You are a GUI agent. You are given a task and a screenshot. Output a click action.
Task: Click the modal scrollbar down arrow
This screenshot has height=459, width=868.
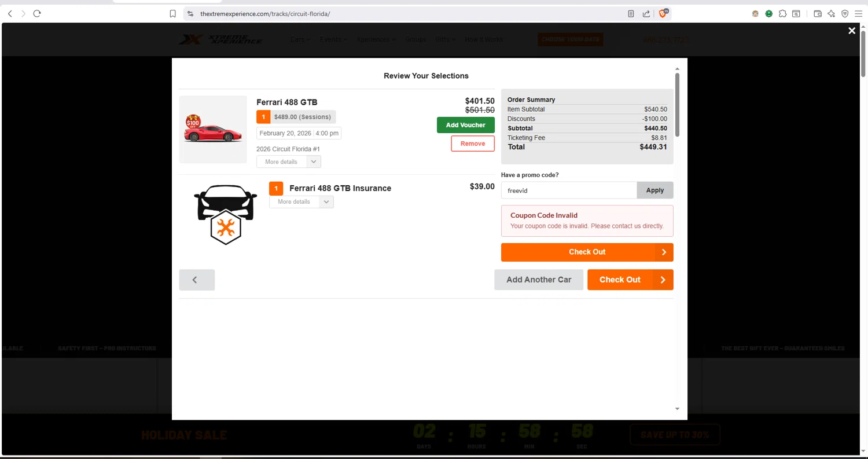point(678,409)
